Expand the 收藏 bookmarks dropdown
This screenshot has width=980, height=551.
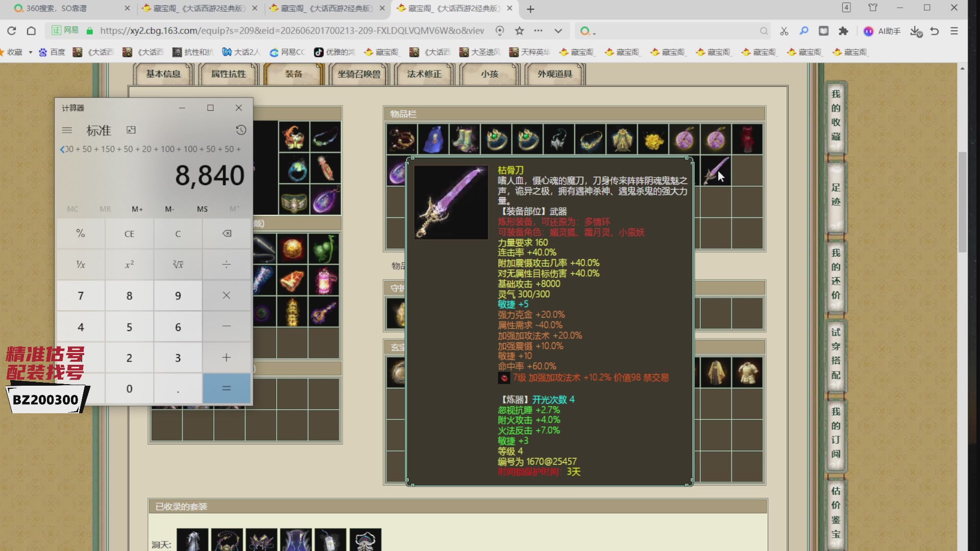tap(31, 52)
